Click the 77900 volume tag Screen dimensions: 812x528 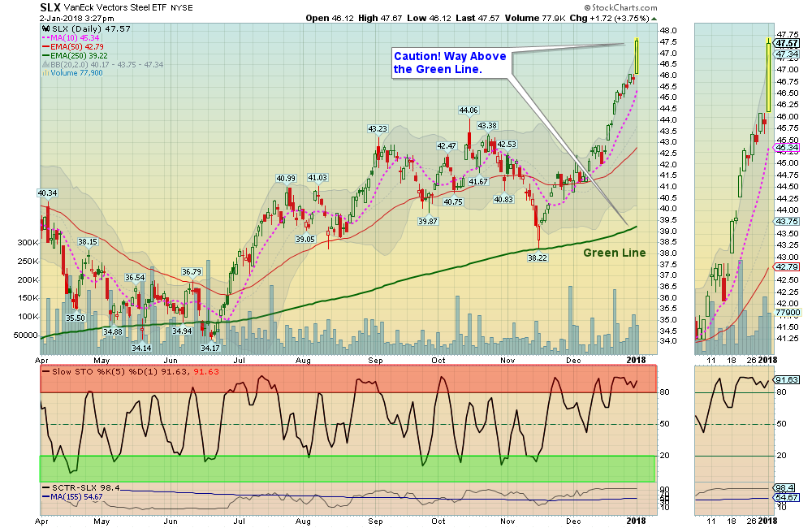788,313
